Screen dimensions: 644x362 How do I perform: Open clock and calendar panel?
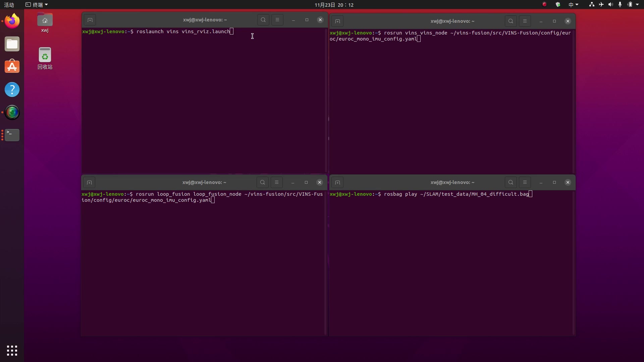point(334,5)
